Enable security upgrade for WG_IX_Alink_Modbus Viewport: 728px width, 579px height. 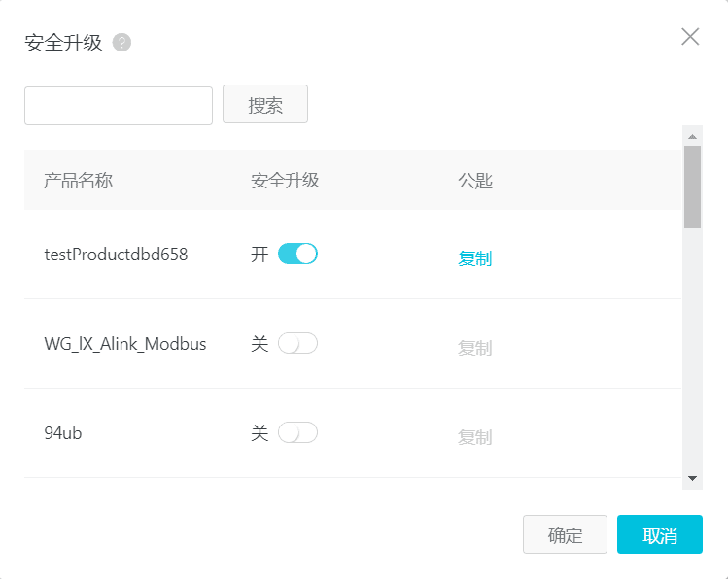pos(297,344)
